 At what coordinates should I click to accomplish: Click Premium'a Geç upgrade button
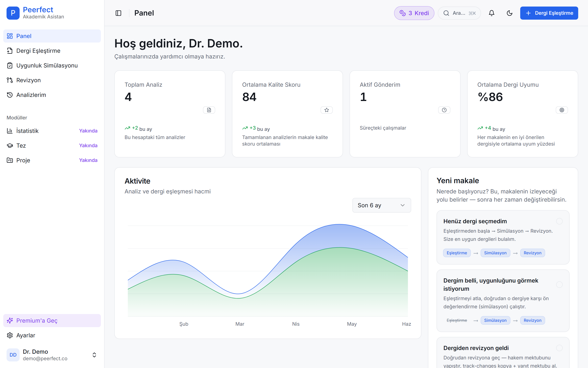[52, 321]
